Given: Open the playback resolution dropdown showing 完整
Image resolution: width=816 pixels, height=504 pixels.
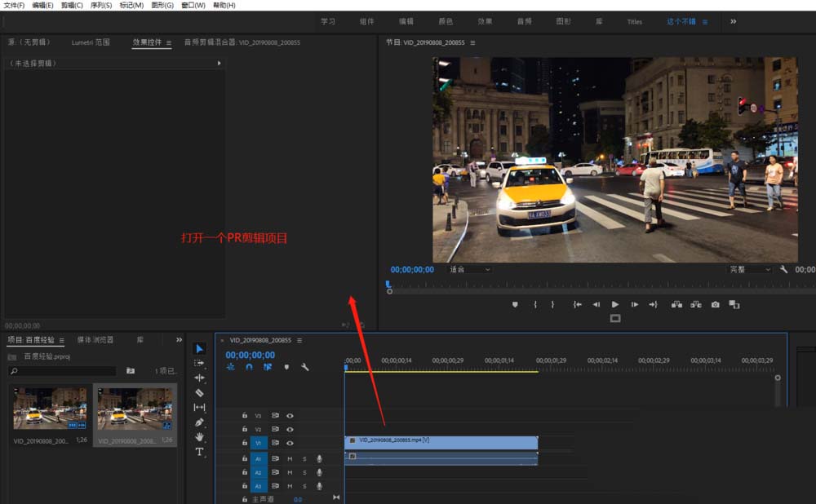Looking at the screenshot, I should [748, 269].
